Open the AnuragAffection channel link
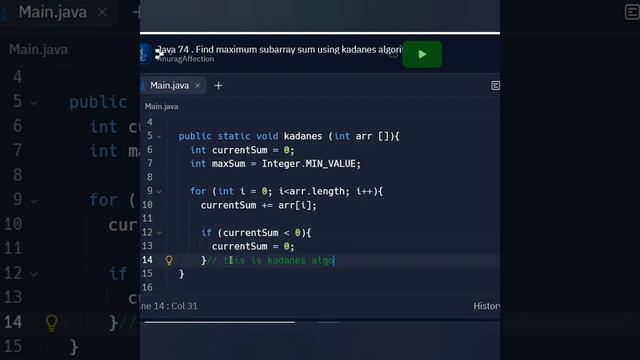Image resolution: width=640 pixels, height=360 pixels. [186, 59]
